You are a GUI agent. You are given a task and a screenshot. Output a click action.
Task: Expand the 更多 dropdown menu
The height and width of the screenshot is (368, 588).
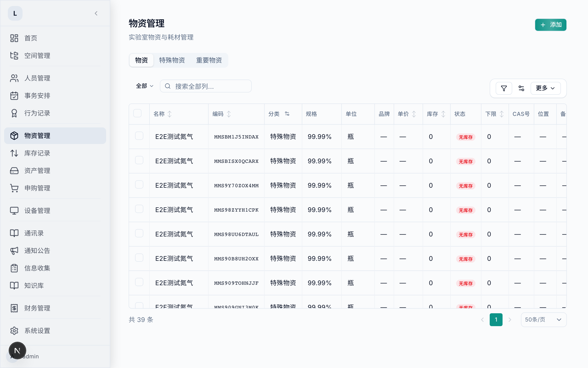(546, 88)
